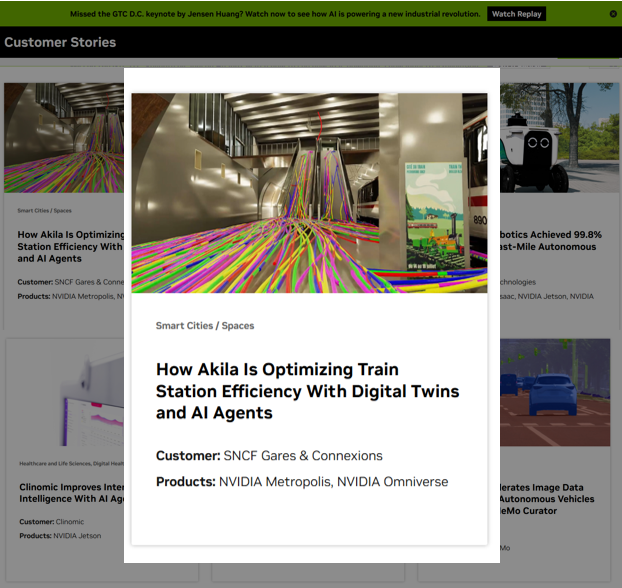Click the Clinomic monitor screen thumbnail
The width and height of the screenshot is (622, 588).
coord(65,395)
